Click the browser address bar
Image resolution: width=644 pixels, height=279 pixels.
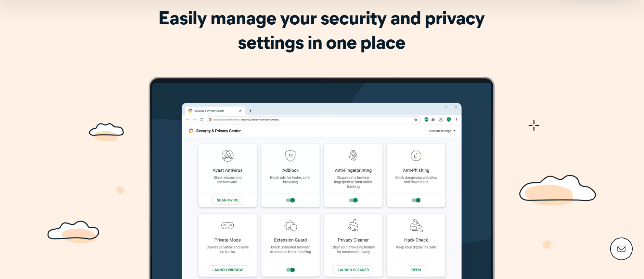pyautogui.click(x=313, y=120)
